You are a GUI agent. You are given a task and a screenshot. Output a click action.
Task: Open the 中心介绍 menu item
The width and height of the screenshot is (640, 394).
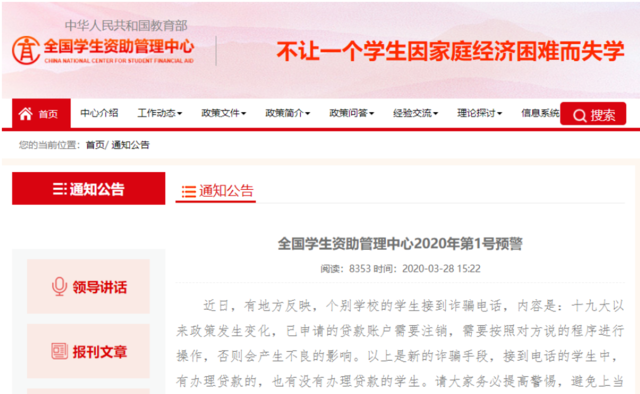click(99, 113)
